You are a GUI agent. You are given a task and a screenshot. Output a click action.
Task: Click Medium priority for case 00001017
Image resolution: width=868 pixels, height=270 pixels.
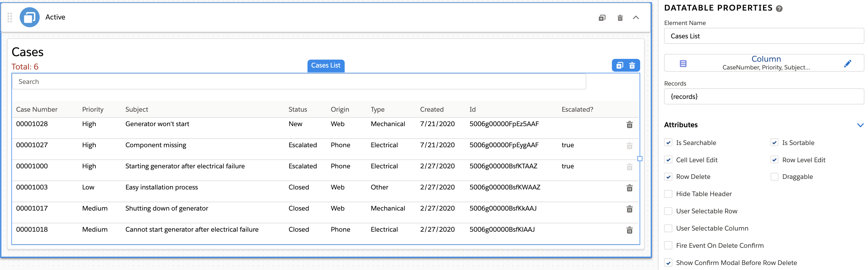(95, 208)
